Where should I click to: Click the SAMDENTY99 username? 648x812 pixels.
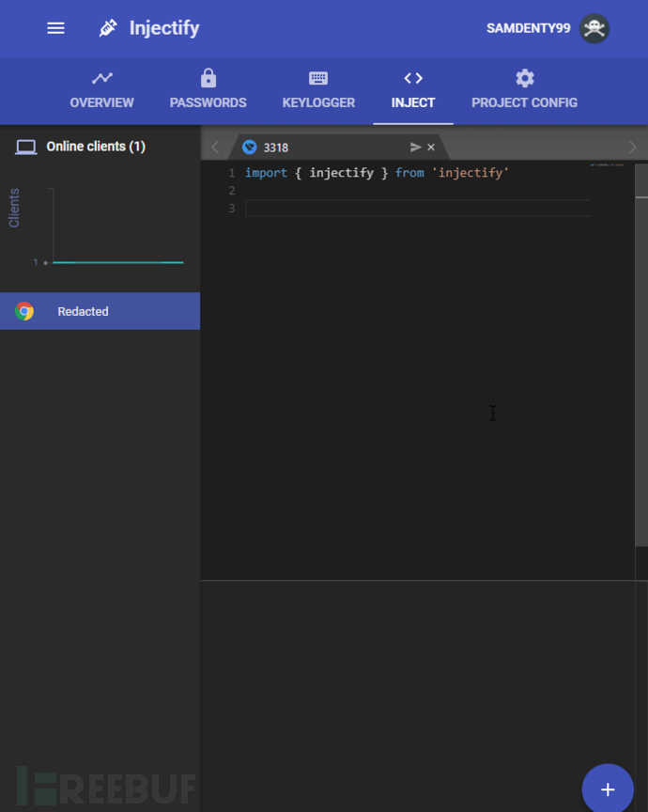528,28
